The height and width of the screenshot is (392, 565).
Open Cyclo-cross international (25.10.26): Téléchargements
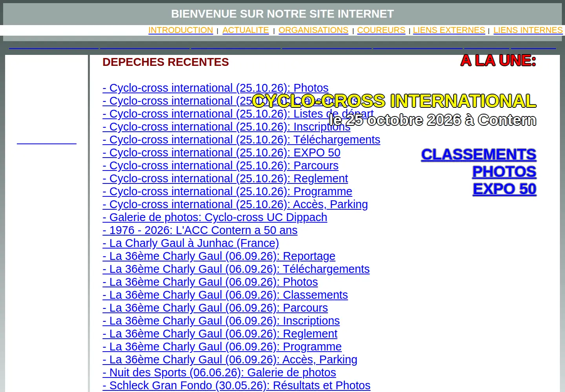[241, 140]
